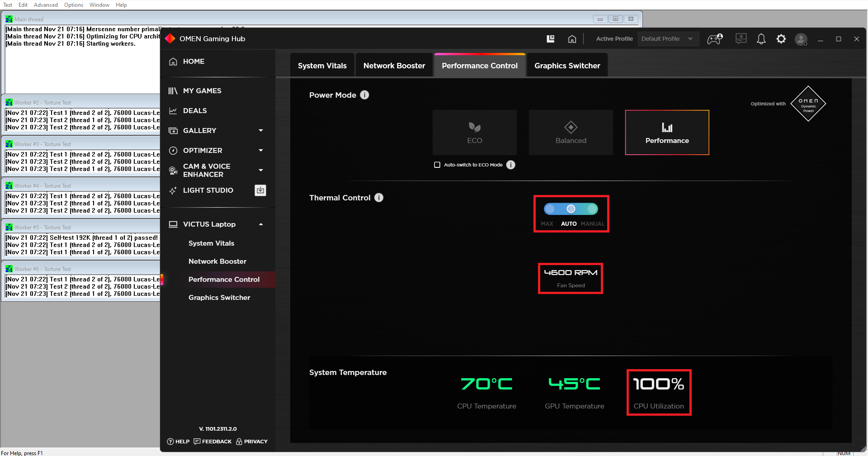The image size is (868, 456).
Task: Click the OMEN Gaming Hub diamond logo
Action: point(170,38)
